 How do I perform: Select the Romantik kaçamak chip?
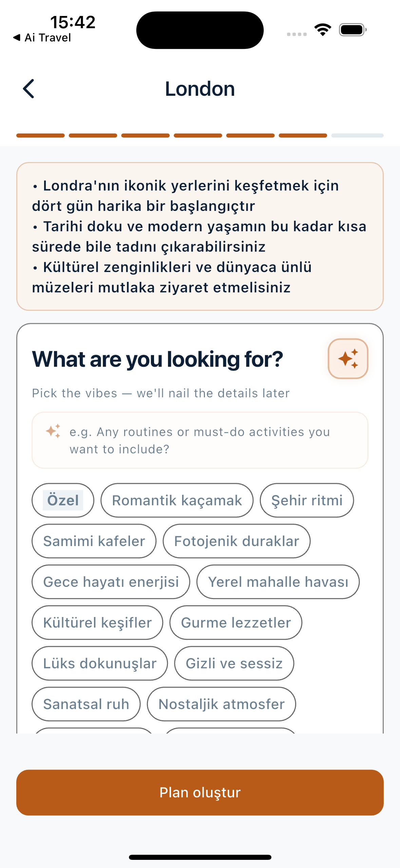(177, 500)
